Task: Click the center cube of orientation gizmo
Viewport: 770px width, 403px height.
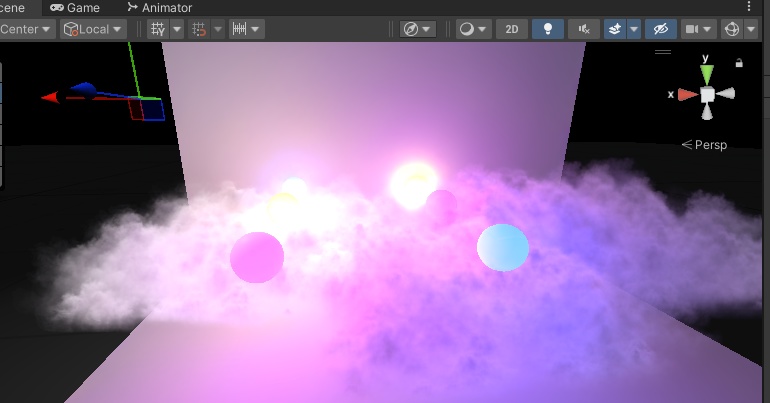Action: pos(707,95)
